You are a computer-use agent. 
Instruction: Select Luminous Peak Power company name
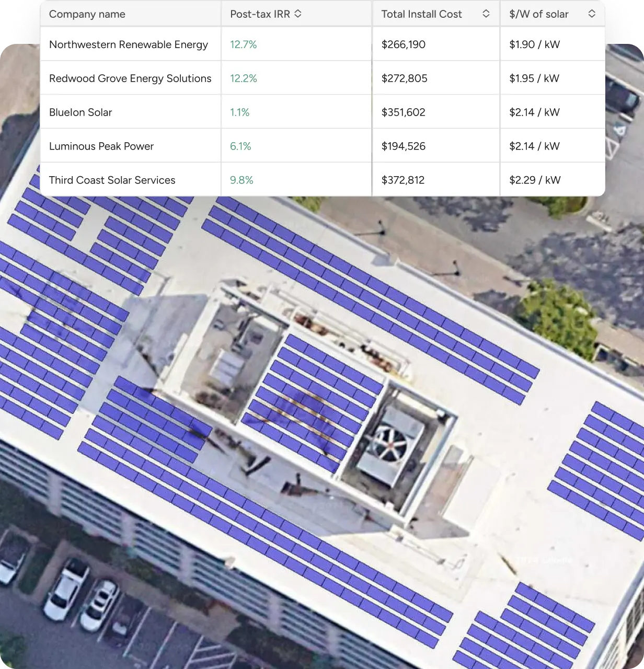click(x=101, y=146)
